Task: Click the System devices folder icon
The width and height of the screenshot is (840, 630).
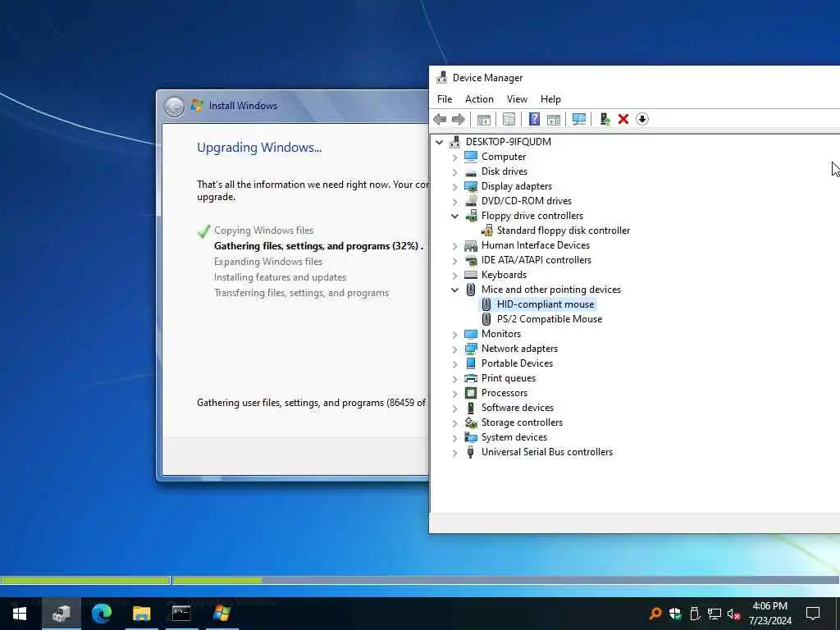Action: (470, 437)
